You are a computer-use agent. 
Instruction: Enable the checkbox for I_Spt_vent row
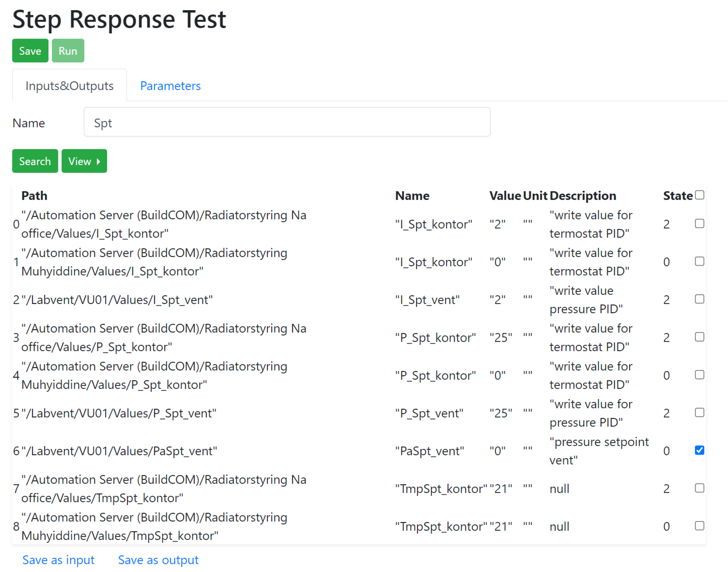pyautogui.click(x=699, y=299)
